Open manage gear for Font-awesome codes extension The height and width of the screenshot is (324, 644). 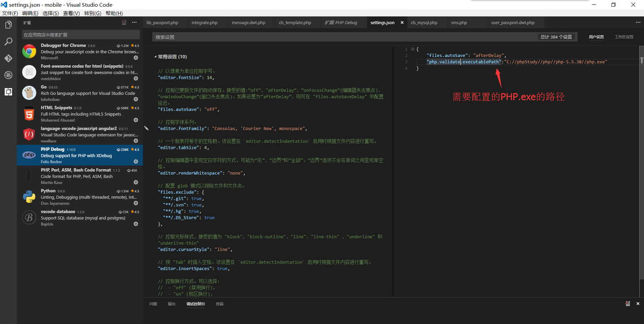click(x=136, y=79)
